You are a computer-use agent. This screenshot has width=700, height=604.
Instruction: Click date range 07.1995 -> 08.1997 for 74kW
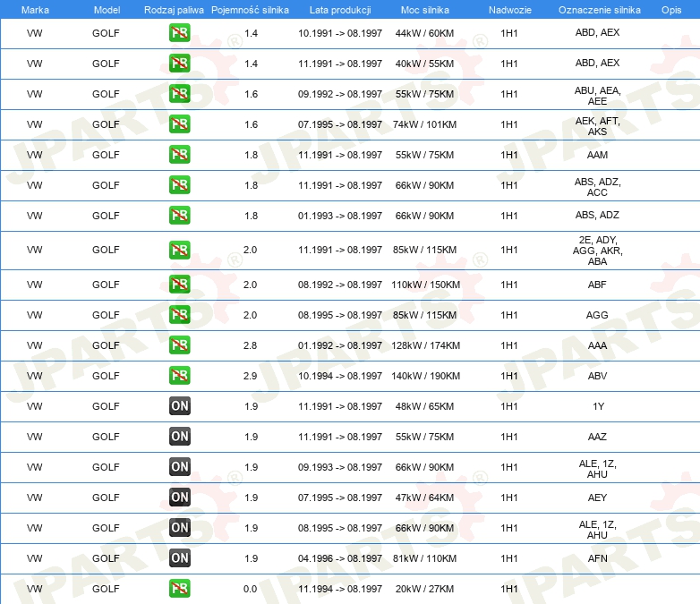[340, 124]
